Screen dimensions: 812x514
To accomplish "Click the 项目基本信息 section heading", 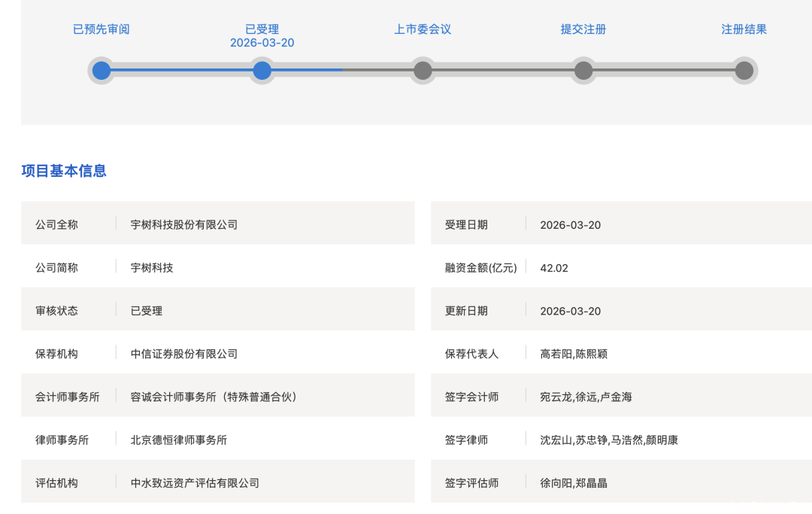I will coord(64,171).
